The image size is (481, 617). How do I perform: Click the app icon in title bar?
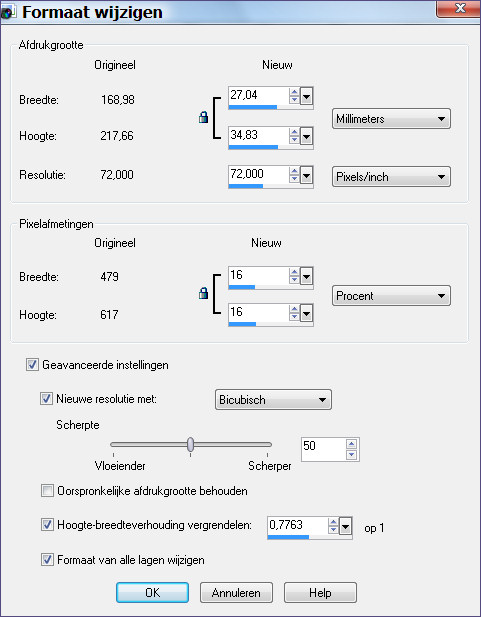click(x=7, y=13)
